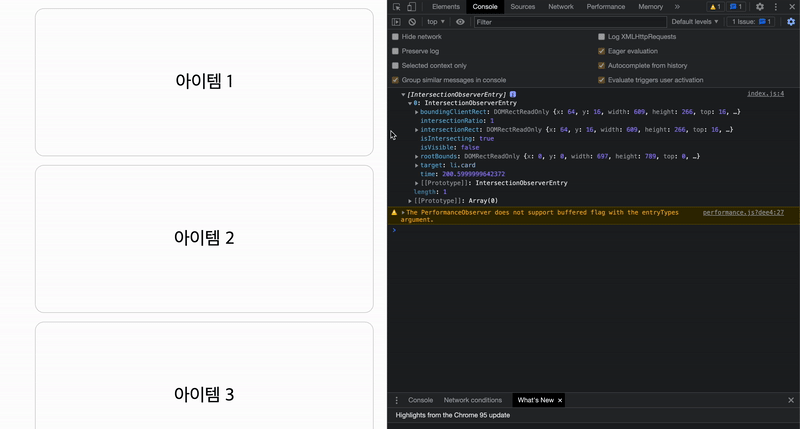Enable Preserve log checkbox
The image size is (800, 429).
point(395,51)
